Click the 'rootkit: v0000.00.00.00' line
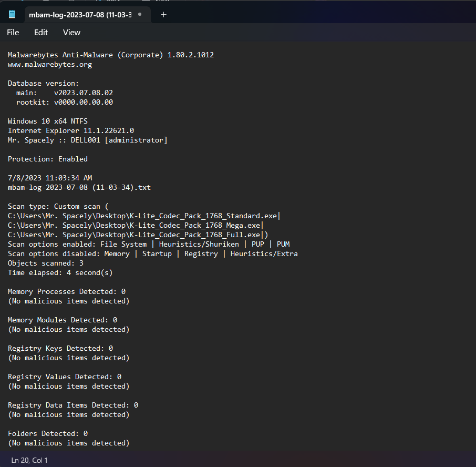 (x=65, y=102)
